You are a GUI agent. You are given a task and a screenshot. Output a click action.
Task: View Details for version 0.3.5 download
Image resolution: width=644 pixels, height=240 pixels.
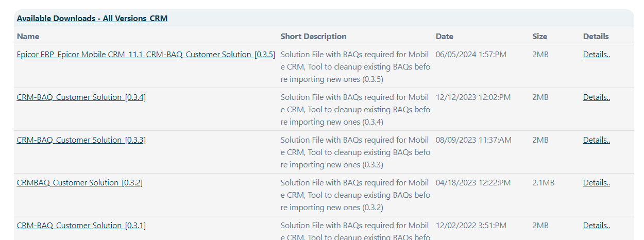coord(597,54)
